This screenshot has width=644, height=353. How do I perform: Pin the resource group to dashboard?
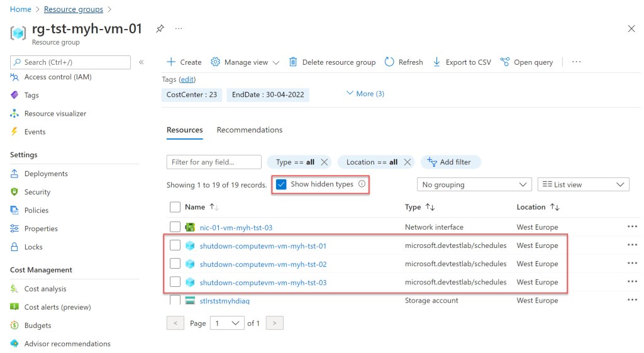point(160,29)
